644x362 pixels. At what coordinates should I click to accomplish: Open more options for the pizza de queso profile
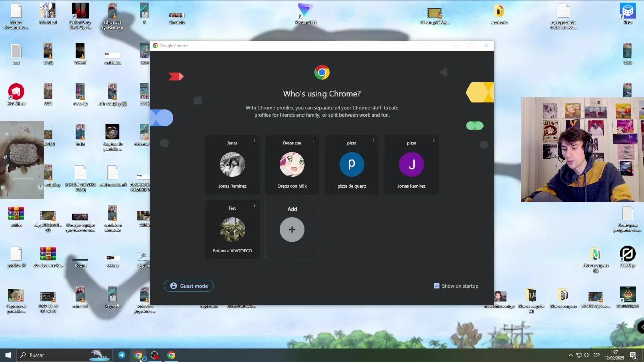(x=373, y=140)
